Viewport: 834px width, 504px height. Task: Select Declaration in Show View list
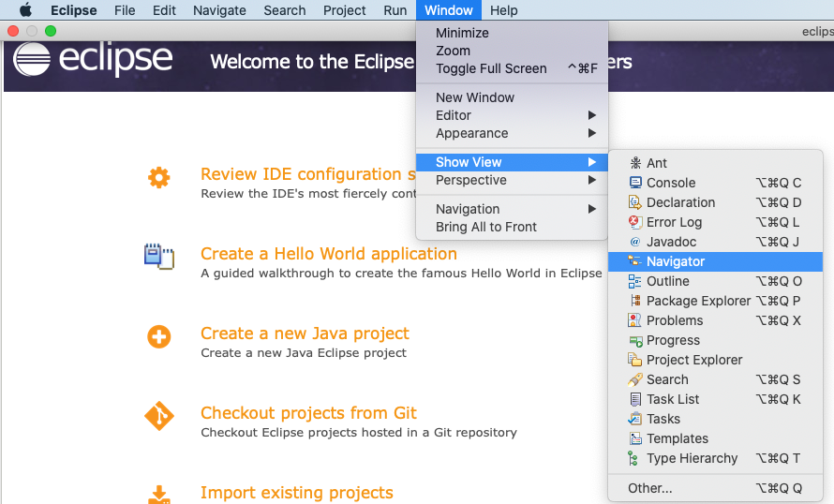pyautogui.click(x=715, y=202)
